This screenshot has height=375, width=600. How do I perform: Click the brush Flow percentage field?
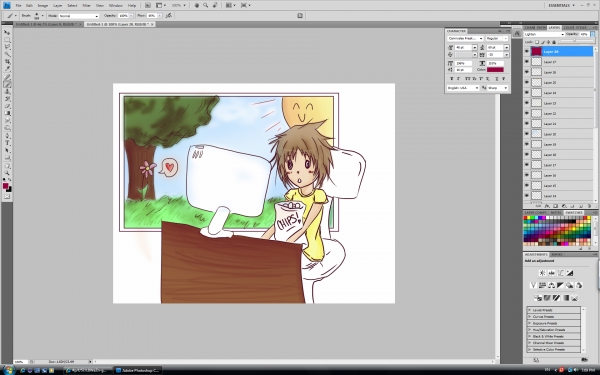(152, 16)
